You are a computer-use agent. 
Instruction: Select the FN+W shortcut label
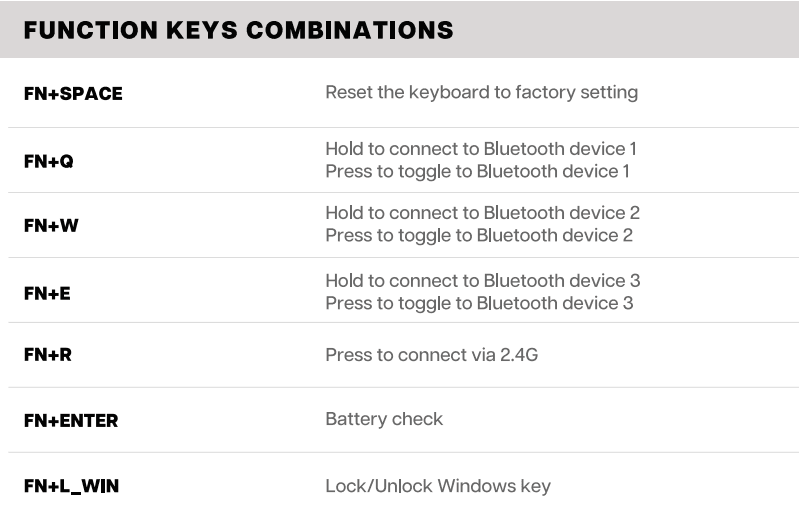51,226
